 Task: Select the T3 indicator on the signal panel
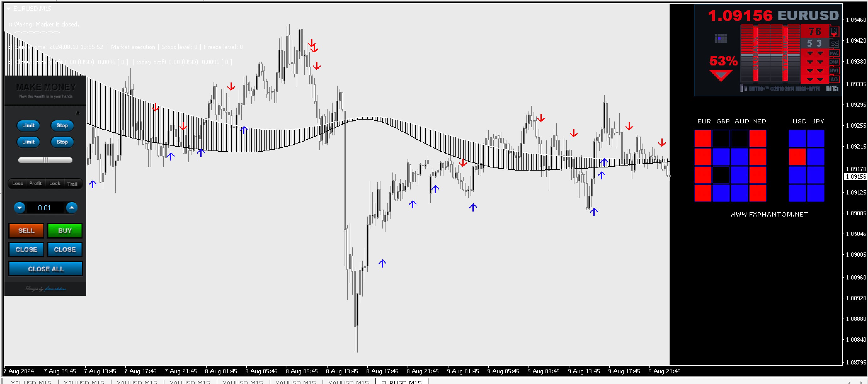coord(834,31)
